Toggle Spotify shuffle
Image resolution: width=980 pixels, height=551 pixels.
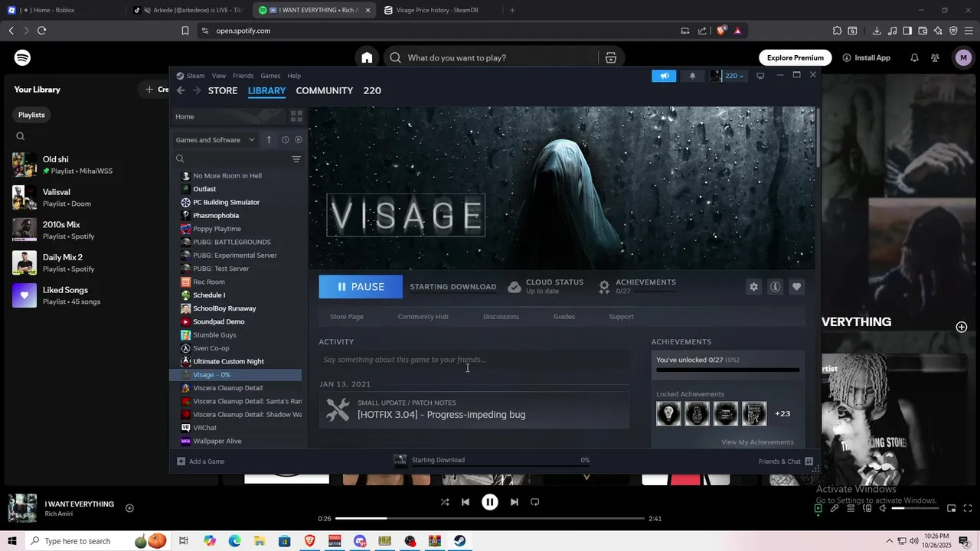click(445, 502)
